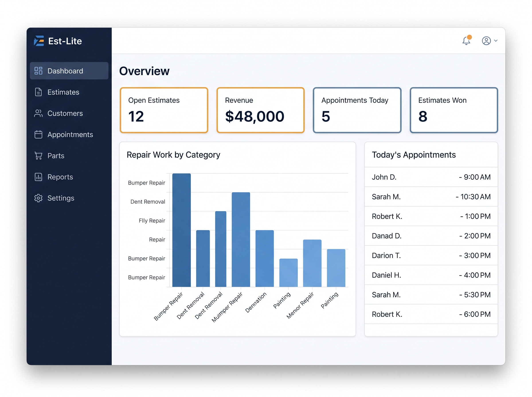
Task: Select Robert K. 1:00 PM appointment
Action: (431, 216)
